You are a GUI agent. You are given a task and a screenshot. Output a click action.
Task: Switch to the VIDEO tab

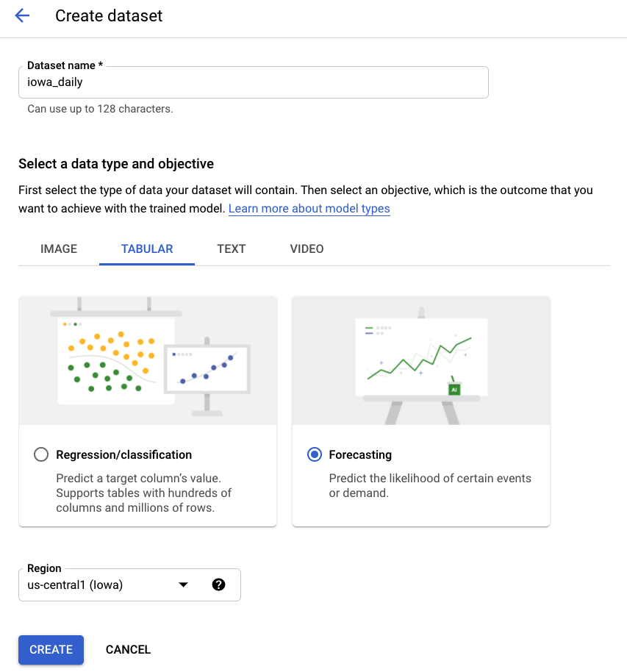[x=307, y=249]
